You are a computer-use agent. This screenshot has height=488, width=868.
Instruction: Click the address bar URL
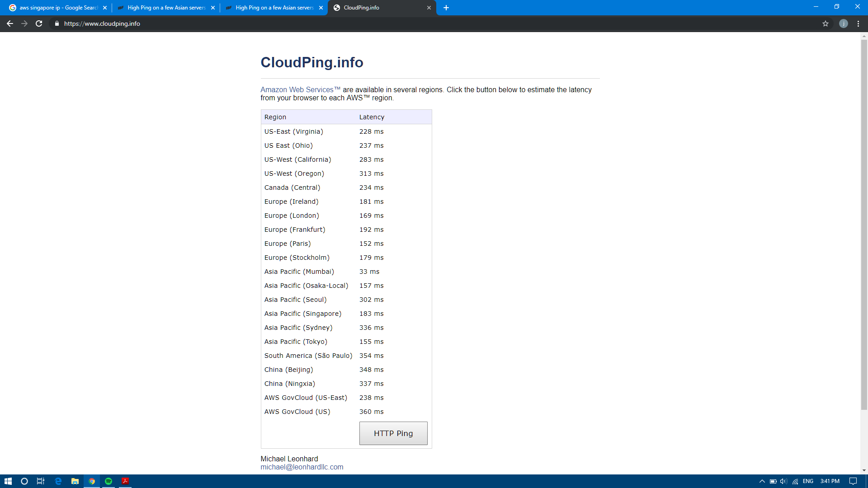102,23
